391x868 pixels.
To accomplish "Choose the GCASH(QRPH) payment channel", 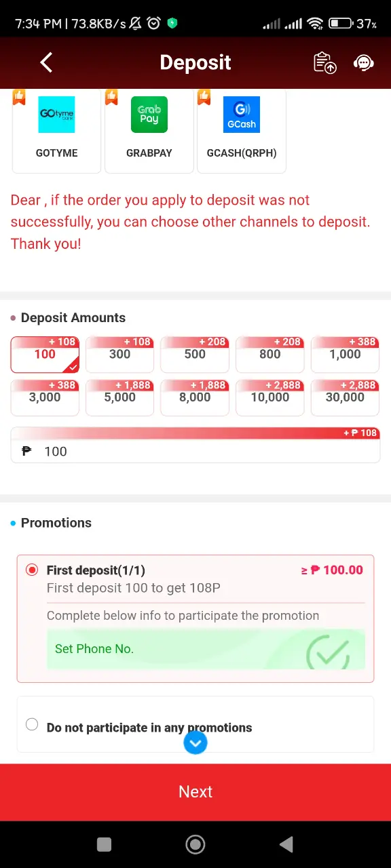I will pos(242,130).
